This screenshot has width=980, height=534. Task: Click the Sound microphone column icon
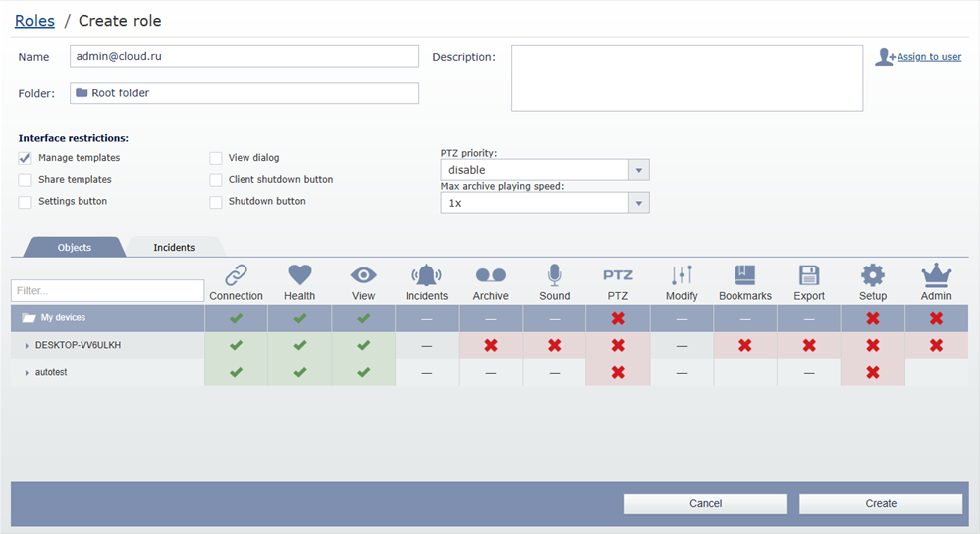coord(554,275)
